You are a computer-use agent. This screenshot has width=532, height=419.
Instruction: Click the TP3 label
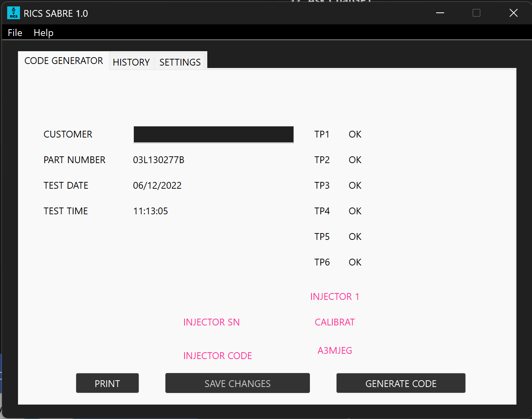(x=322, y=186)
